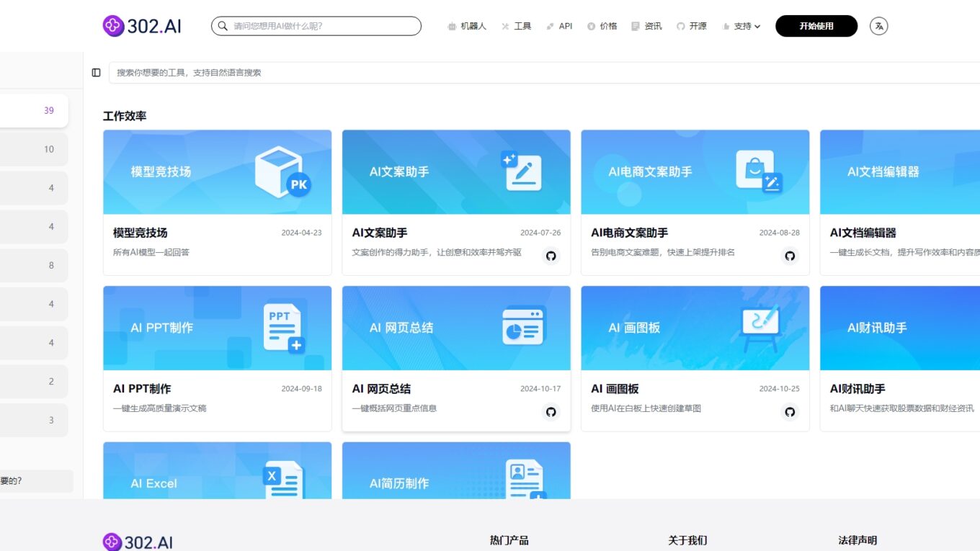Click the PPT document icon
Image resolution: width=980 pixels, height=551 pixels.
(284, 328)
